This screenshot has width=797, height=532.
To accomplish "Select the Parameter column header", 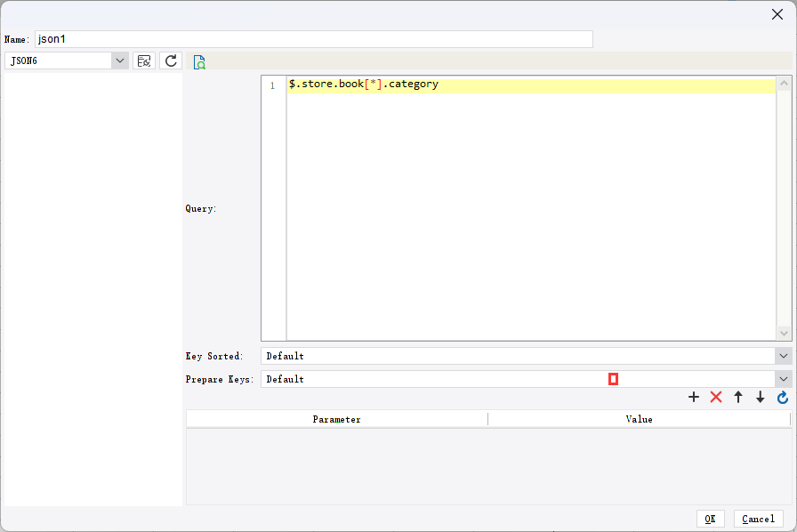I will coord(337,419).
